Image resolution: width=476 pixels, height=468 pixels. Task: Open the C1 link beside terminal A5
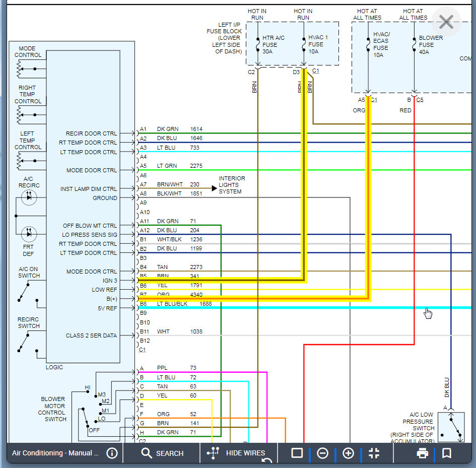(x=374, y=100)
